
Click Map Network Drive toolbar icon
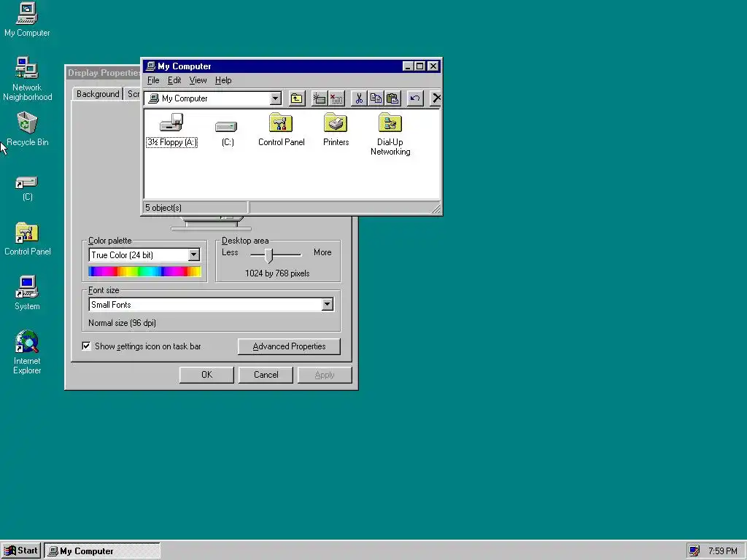tap(319, 98)
